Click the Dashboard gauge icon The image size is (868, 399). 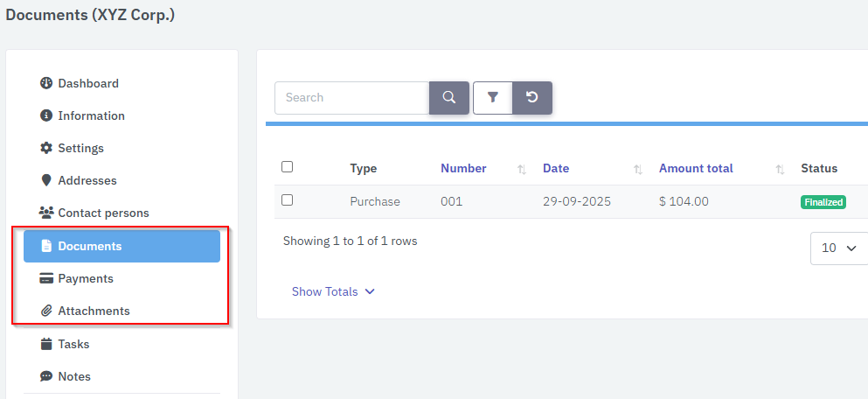coord(46,83)
